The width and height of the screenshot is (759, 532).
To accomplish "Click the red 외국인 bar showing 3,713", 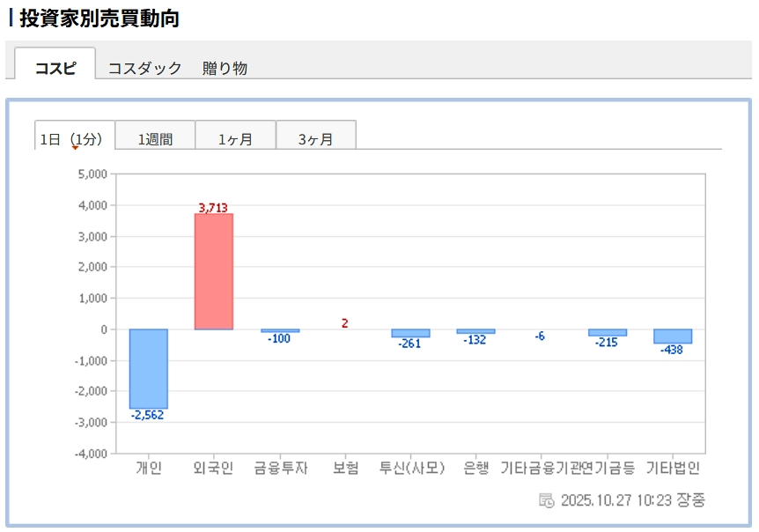I will (x=214, y=271).
